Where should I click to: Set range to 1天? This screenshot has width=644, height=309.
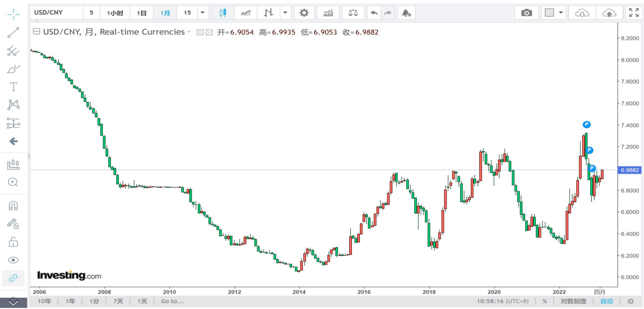coord(142,301)
